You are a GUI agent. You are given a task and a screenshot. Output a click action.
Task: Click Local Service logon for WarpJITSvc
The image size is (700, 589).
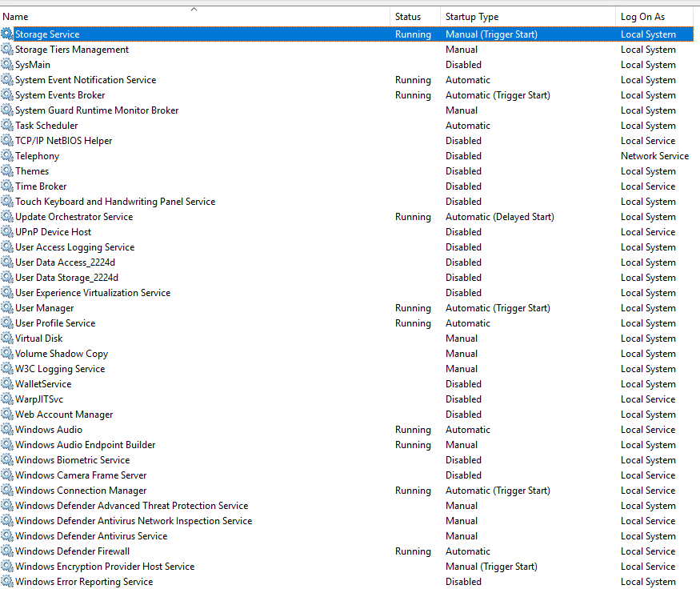coord(648,399)
